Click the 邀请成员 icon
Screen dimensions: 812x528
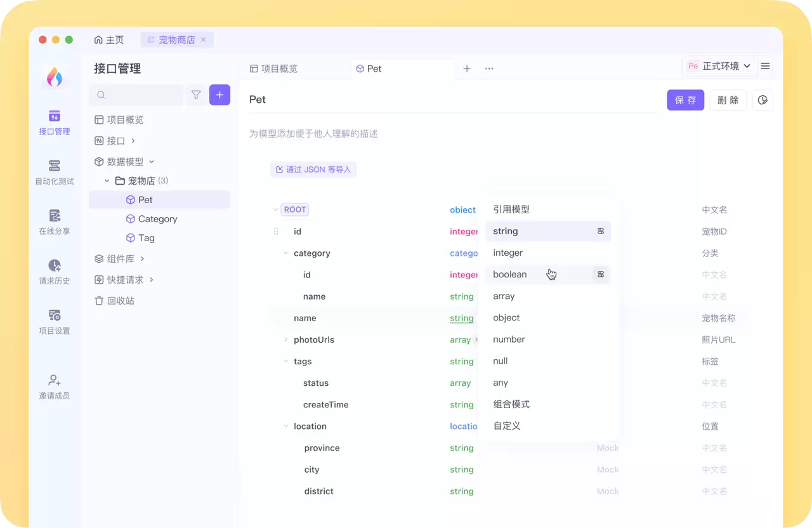[55, 380]
